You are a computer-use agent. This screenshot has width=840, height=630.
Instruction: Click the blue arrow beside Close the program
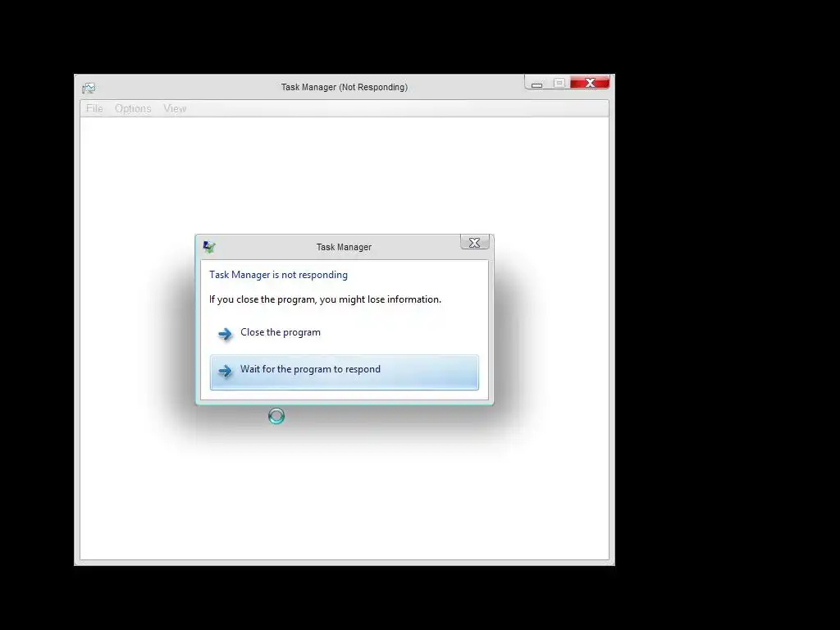point(225,335)
